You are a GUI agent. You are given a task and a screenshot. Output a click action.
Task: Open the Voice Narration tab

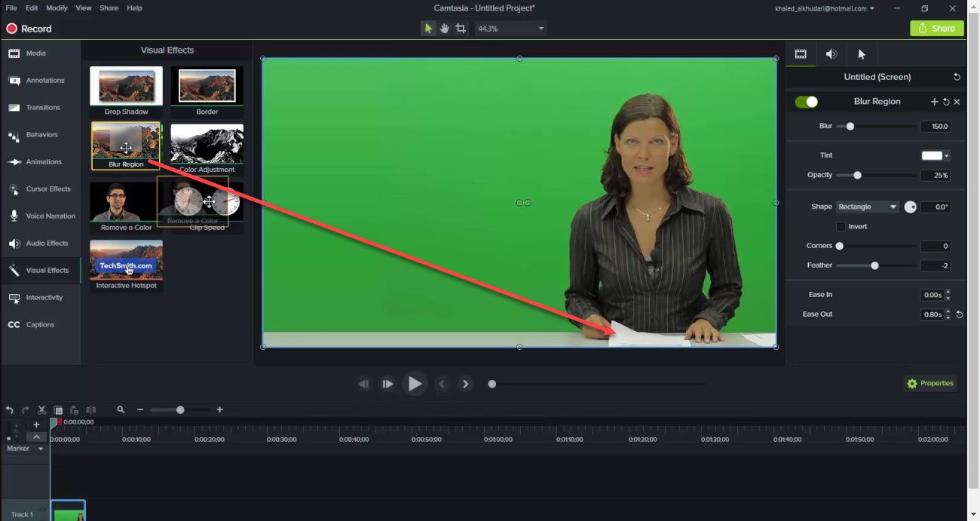pos(40,216)
